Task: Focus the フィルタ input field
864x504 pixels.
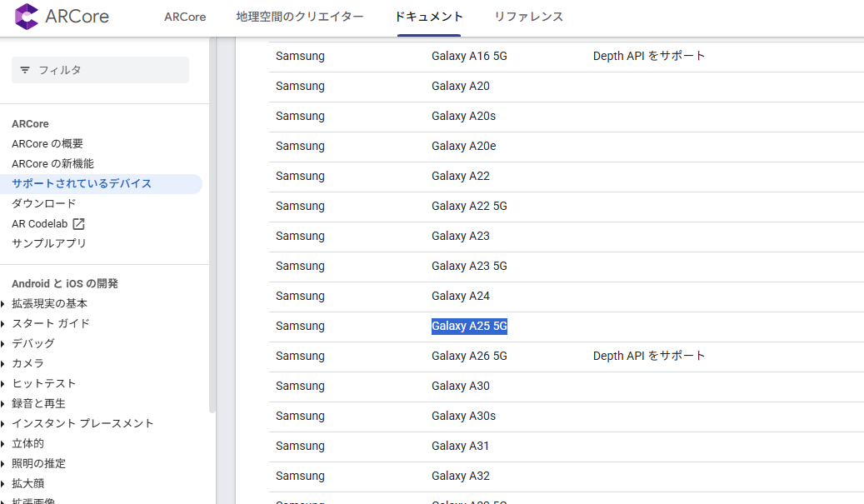Action: tap(108, 70)
